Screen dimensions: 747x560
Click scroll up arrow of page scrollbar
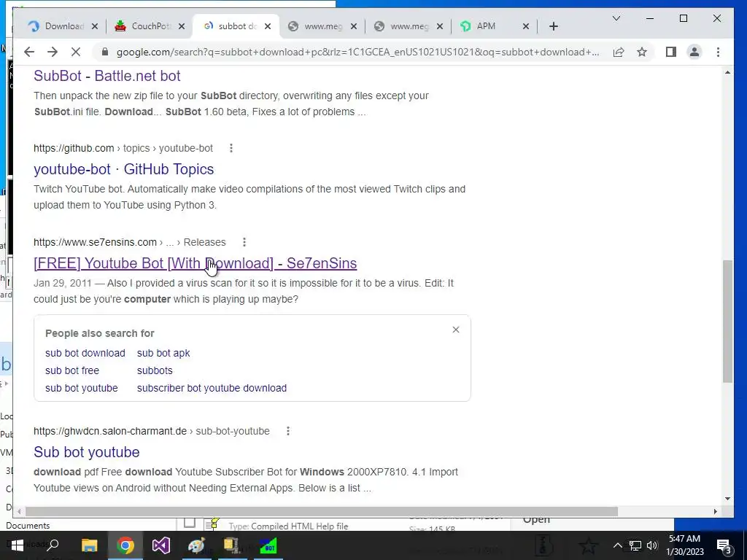click(x=727, y=72)
